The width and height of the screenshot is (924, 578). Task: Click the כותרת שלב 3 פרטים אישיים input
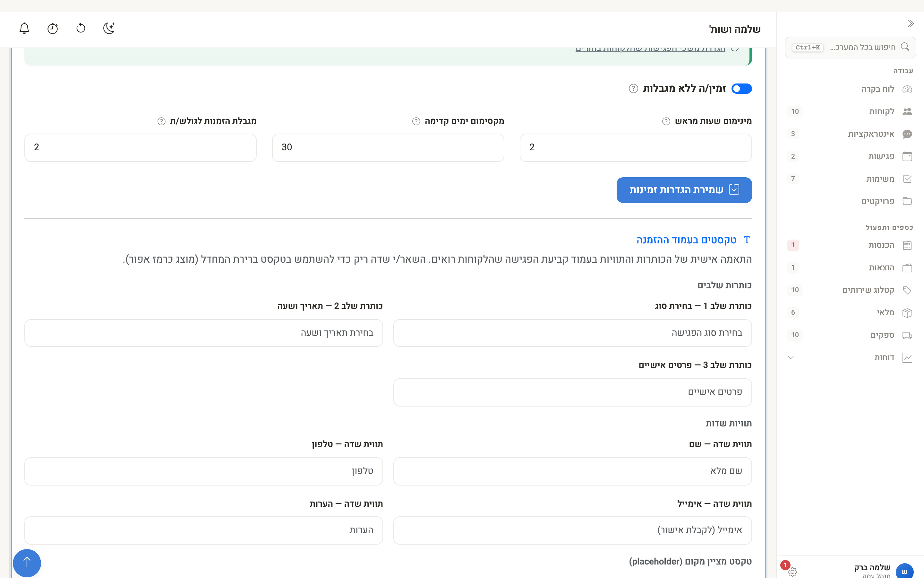pyautogui.click(x=572, y=392)
